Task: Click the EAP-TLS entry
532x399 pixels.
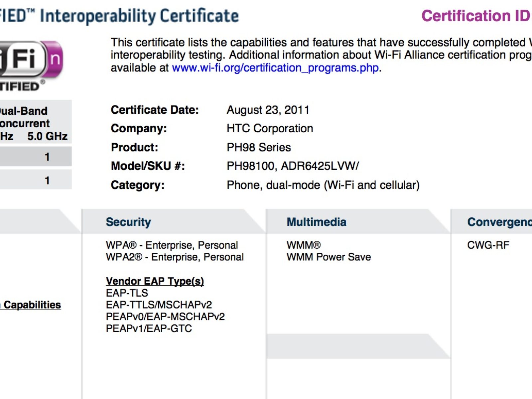Action: tap(127, 293)
